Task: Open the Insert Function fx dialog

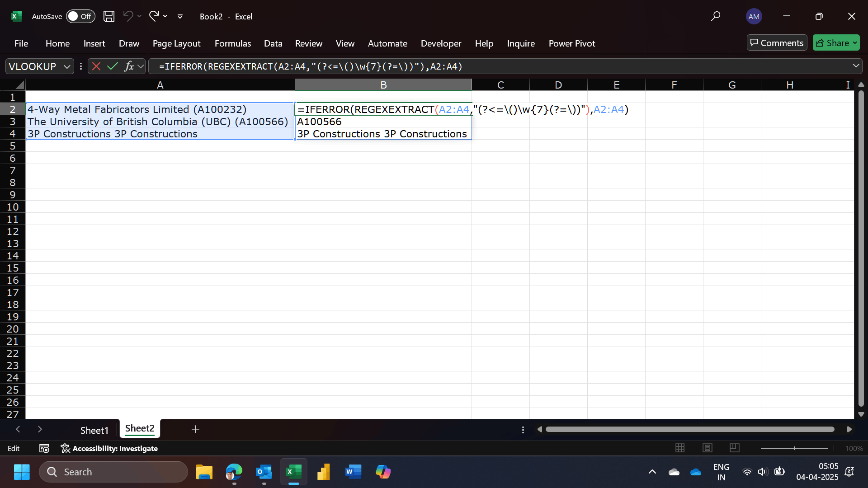Action: [129, 66]
